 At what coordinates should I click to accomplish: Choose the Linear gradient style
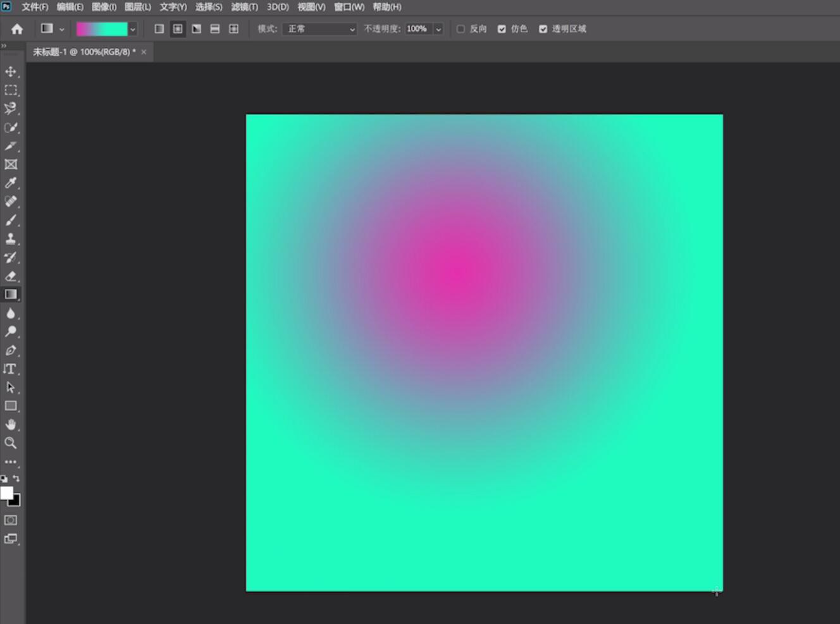(x=159, y=29)
